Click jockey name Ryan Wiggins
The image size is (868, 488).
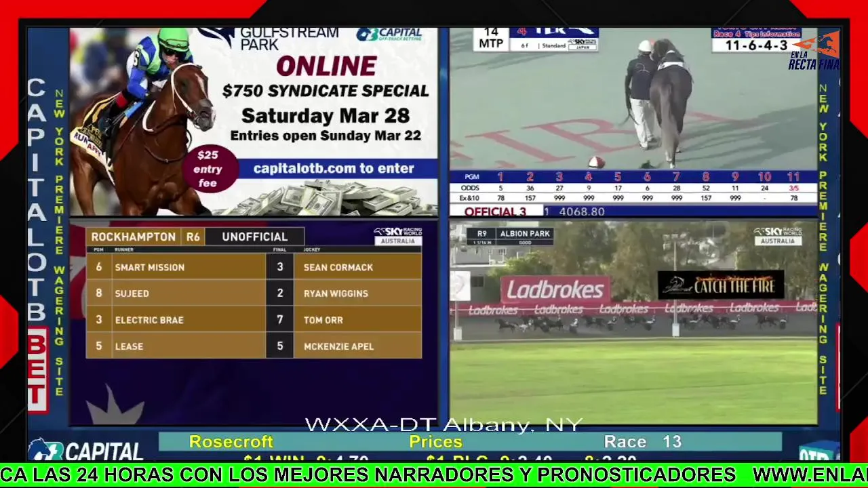(x=336, y=293)
